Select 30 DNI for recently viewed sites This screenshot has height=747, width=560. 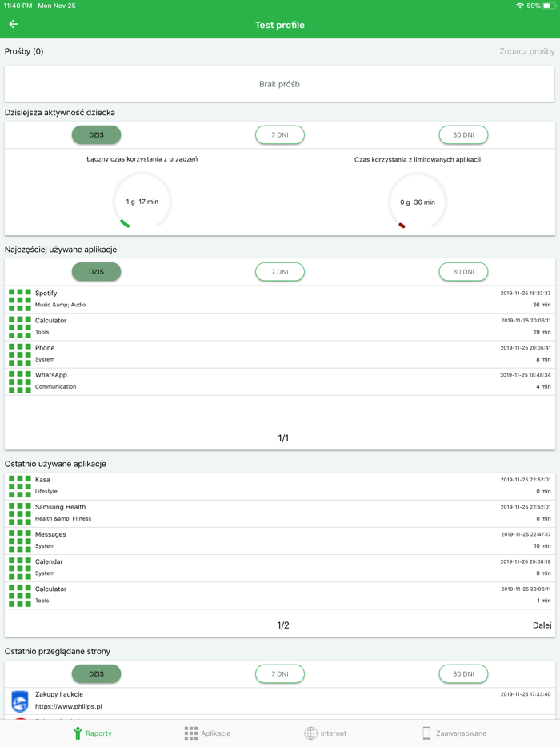pyautogui.click(x=463, y=673)
